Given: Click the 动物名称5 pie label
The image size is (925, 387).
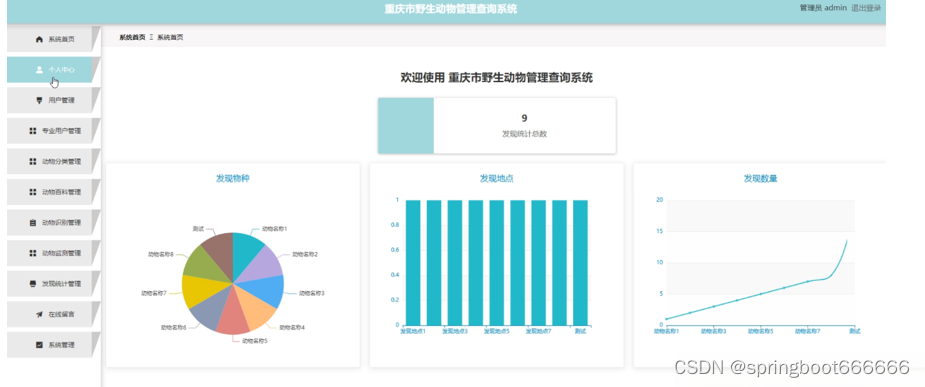Looking at the screenshot, I should [x=254, y=340].
